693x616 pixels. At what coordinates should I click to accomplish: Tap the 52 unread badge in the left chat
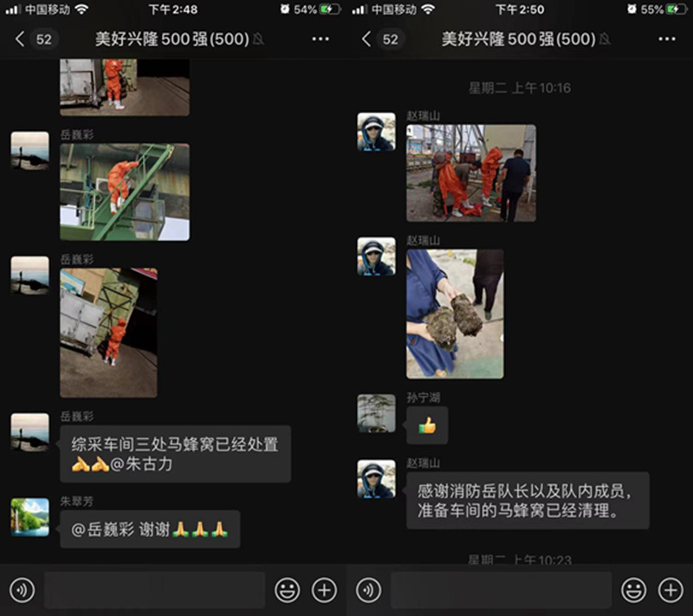(44, 39)
